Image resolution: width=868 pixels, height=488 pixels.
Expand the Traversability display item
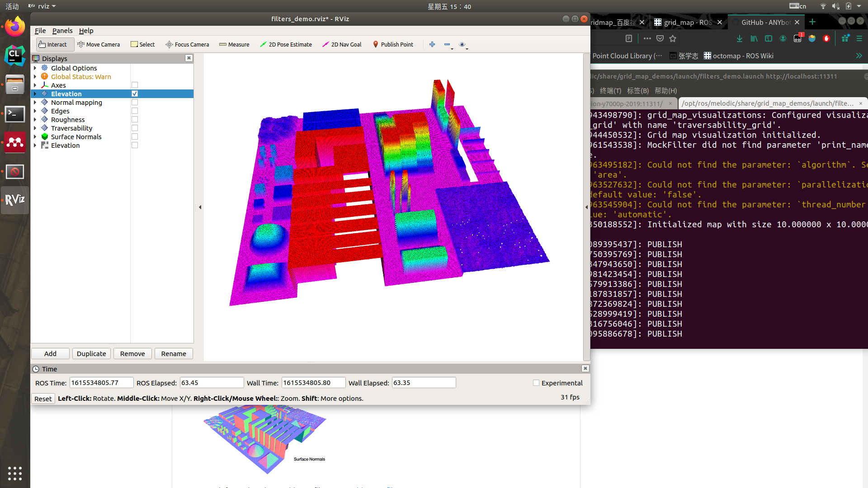click(35, 128)
